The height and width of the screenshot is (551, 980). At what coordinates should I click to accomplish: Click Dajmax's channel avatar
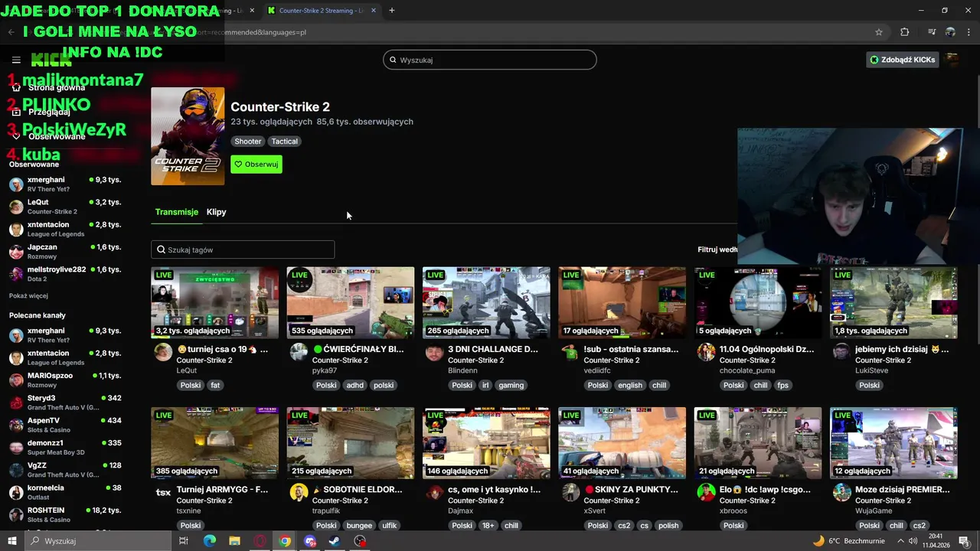pos(434,492)
